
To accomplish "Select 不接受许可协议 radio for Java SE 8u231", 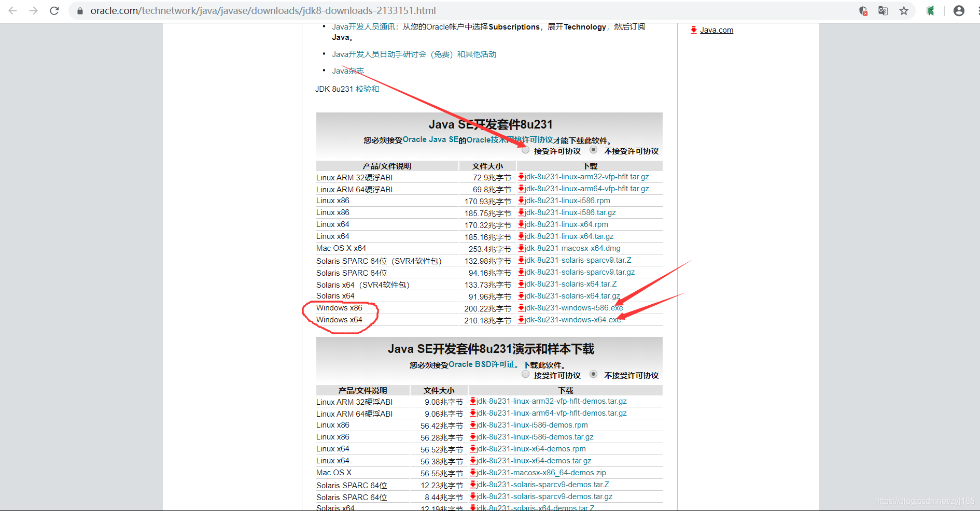I will click(594, 150).
